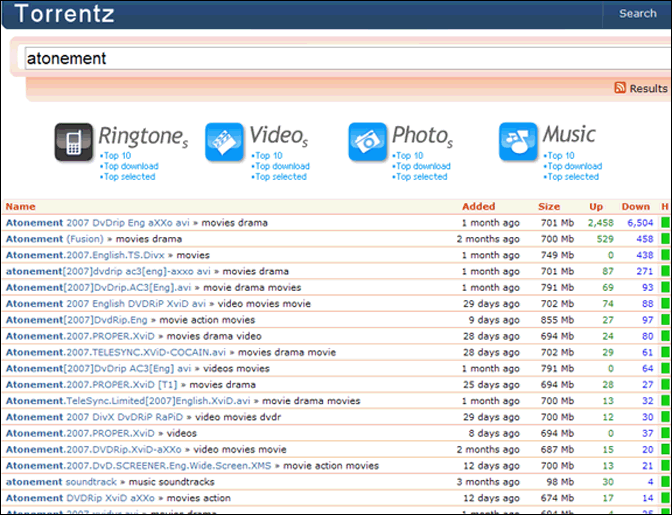The height and width of the screenshot is (515, 672).
Task: Click the 6,504 down count
Action: (640, 223)
